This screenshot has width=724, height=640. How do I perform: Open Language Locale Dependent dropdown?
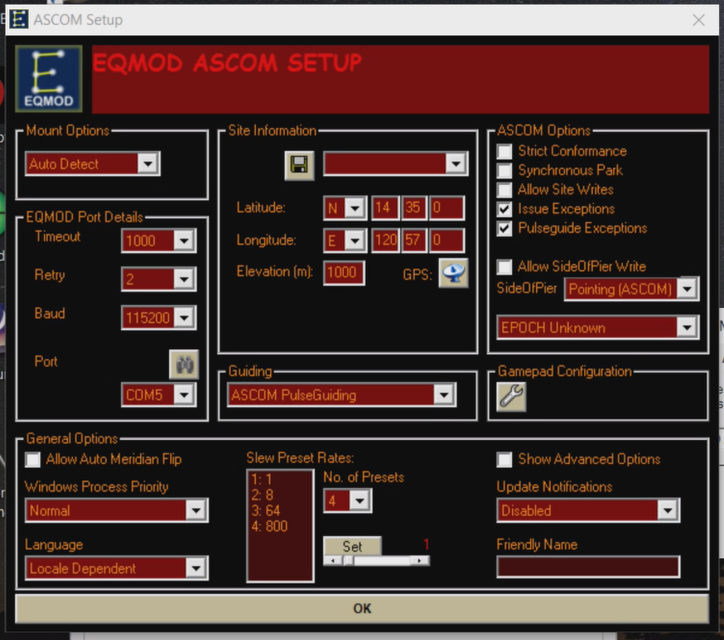coord(196,568)
